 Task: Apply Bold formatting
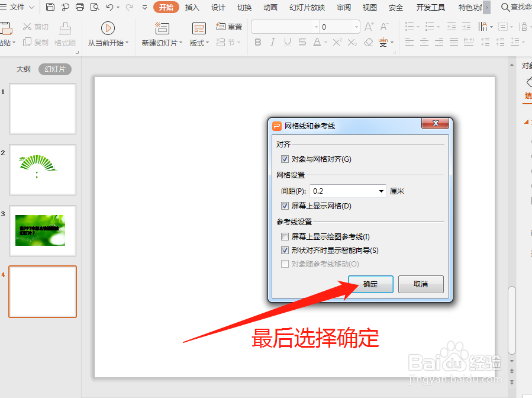pyautogui.click(x=257, y=42)
